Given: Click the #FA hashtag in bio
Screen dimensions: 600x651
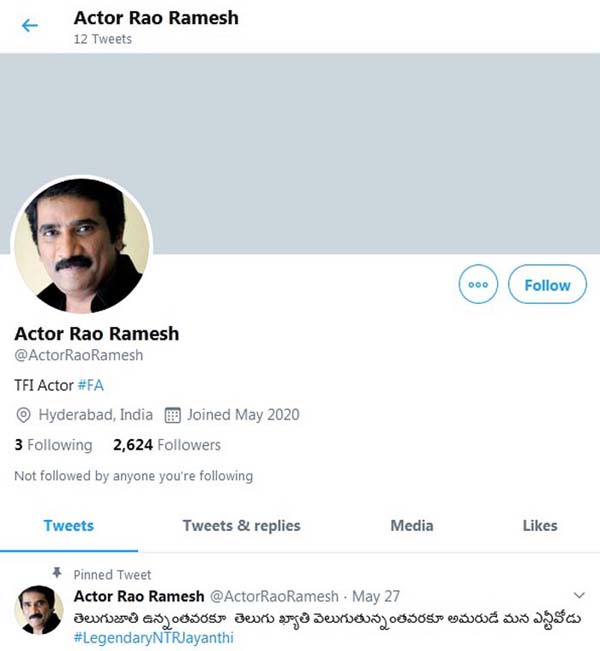Looking at the screenshot, I should tap(90, 384).
